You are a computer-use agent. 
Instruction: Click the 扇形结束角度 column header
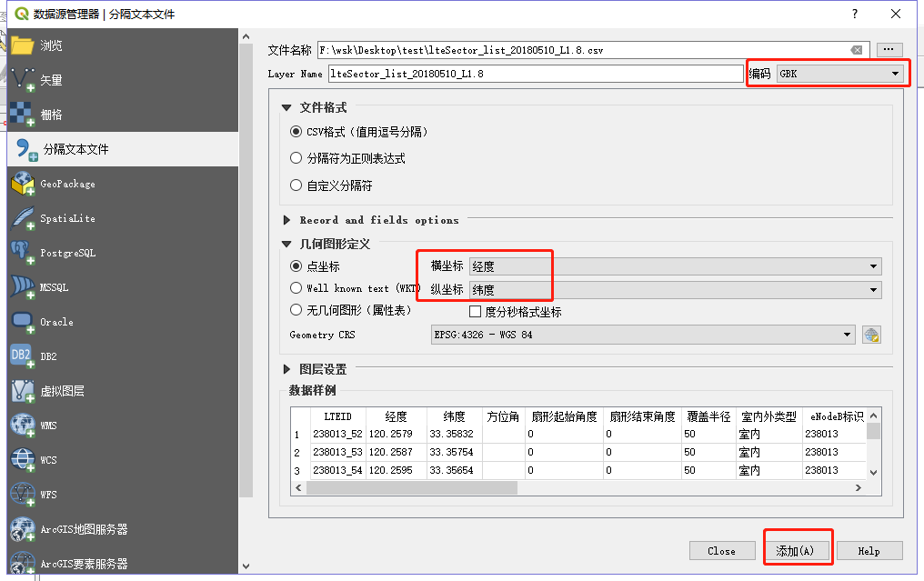pos(642,416)
